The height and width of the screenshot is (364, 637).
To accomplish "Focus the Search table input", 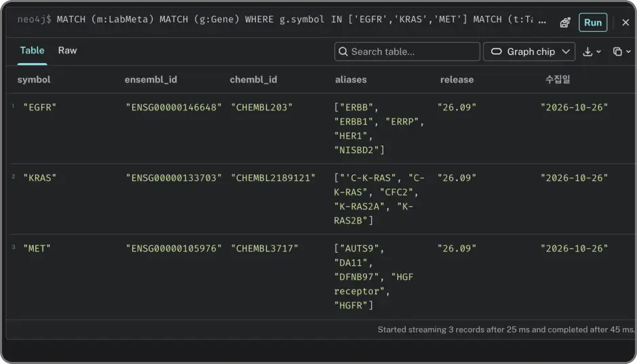I will [x=407, y=52].
